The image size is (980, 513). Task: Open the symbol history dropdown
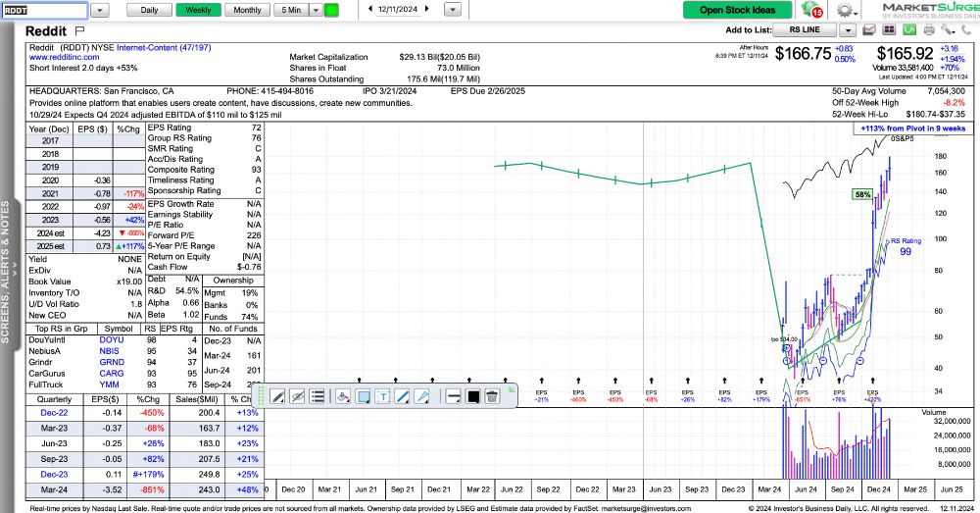tap(100, 10)
